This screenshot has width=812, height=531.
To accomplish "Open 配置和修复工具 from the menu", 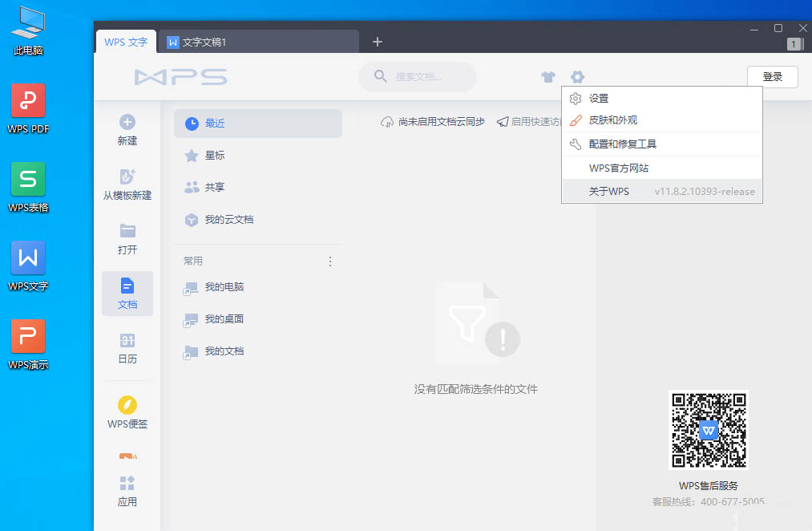I will [662, 144].
